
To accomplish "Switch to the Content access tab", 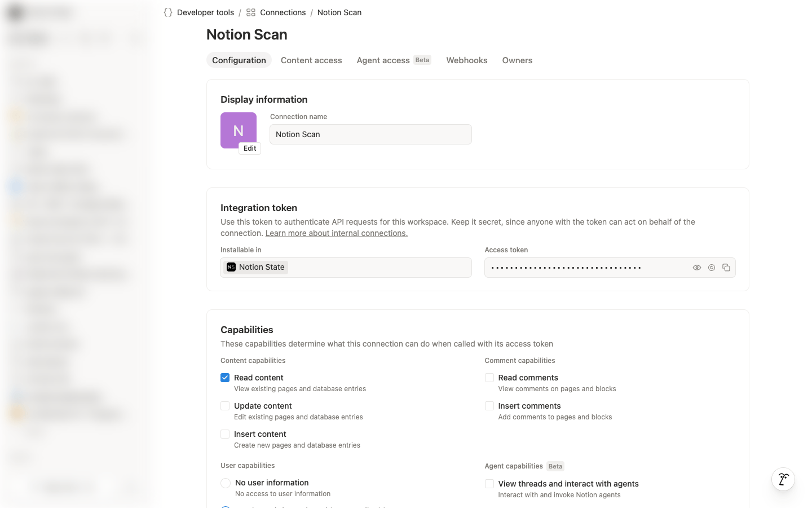I will (x=311, y=60).
